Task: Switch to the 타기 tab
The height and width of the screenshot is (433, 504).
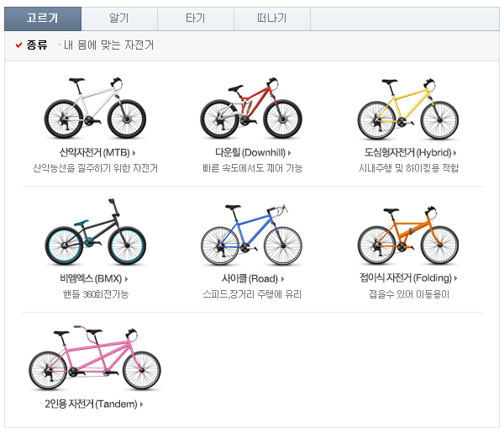Action: coord(196,18)
